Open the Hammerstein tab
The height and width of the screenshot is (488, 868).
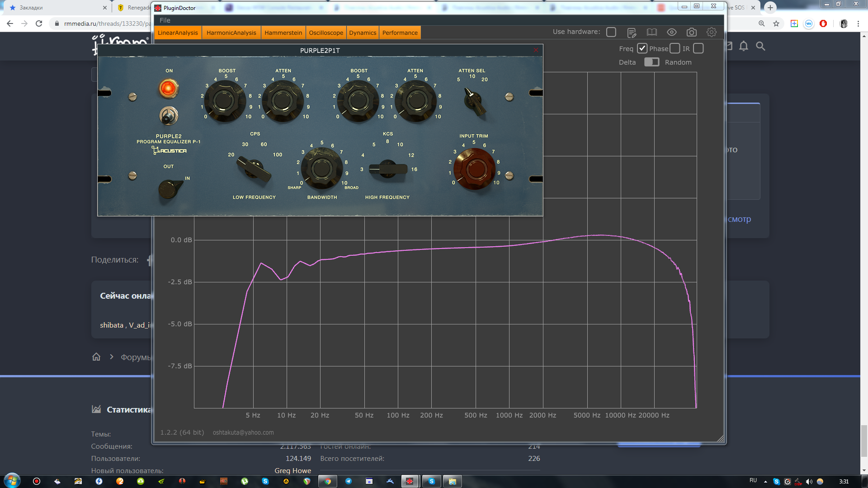[283, 33]
